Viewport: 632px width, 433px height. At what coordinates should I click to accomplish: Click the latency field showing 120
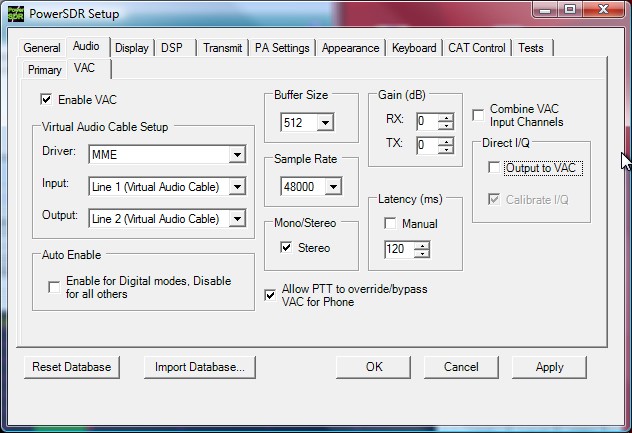pyautogui.click(x=399, y=249)
